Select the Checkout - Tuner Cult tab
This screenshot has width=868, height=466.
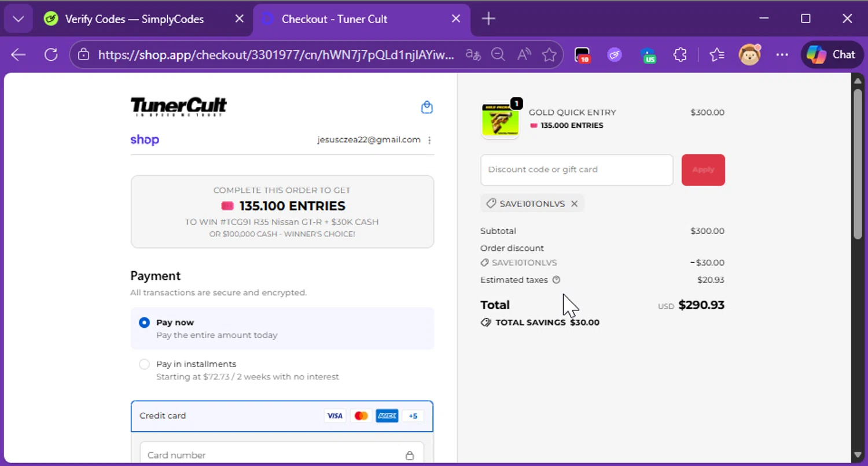tap(334, 19)
